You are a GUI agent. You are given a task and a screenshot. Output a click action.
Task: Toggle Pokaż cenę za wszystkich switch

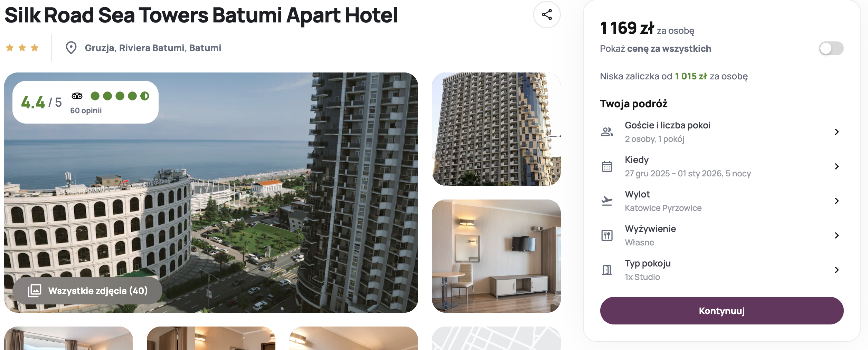tap(831, 48)
